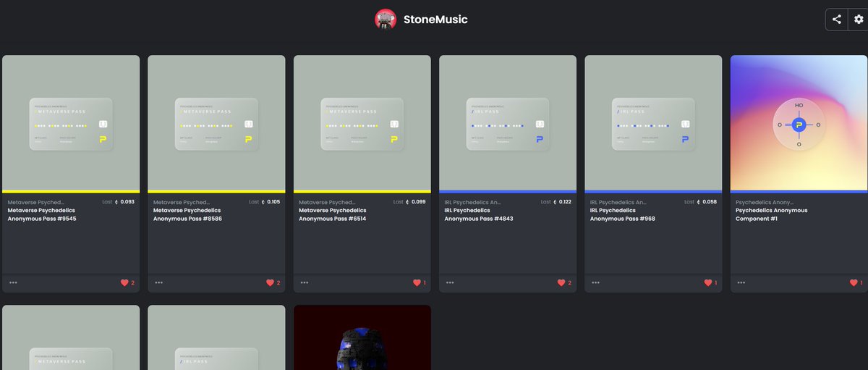Image resolution: width=868 pixels, height=370 pixels.
Task: Open Metaverse Pass #6514 card image
Action: coord(362,123)
